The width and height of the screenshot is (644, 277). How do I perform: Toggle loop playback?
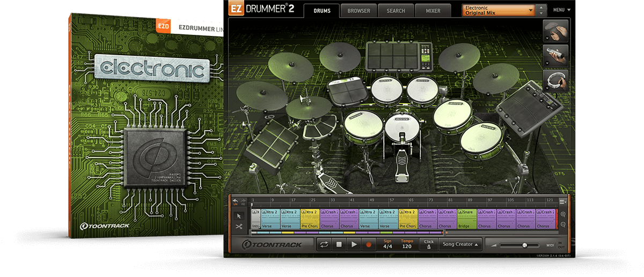coord(325,244)
